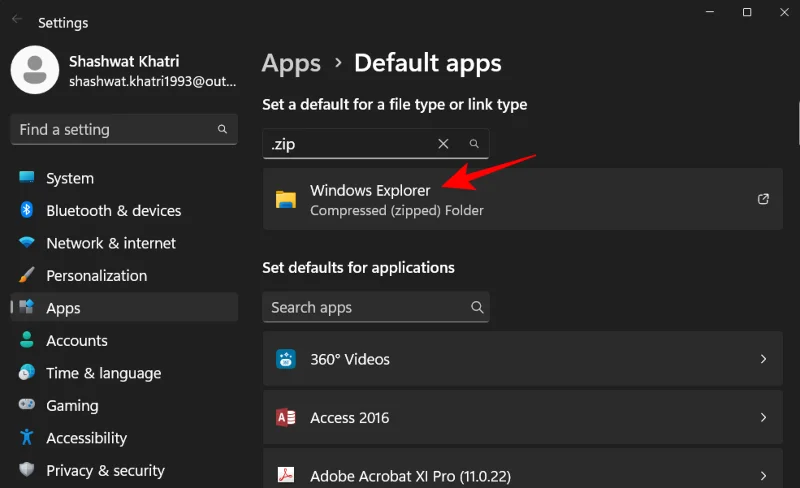Image resolution: width=800 pixels, height=488 pixels.
Task: Open Adobe Acrobat XI Pro defaults entry
Action: tap(522, 469)
